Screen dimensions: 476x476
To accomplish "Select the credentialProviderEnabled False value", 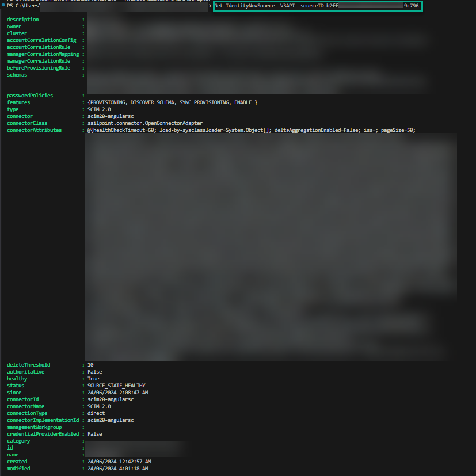I will pyautogui.click(x=94, y=434).
